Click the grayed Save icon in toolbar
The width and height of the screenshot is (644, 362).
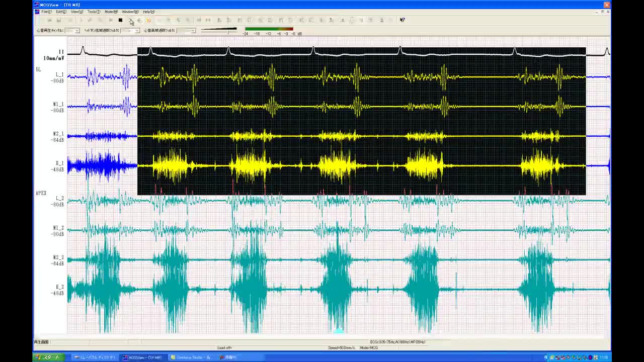[59, 20]
